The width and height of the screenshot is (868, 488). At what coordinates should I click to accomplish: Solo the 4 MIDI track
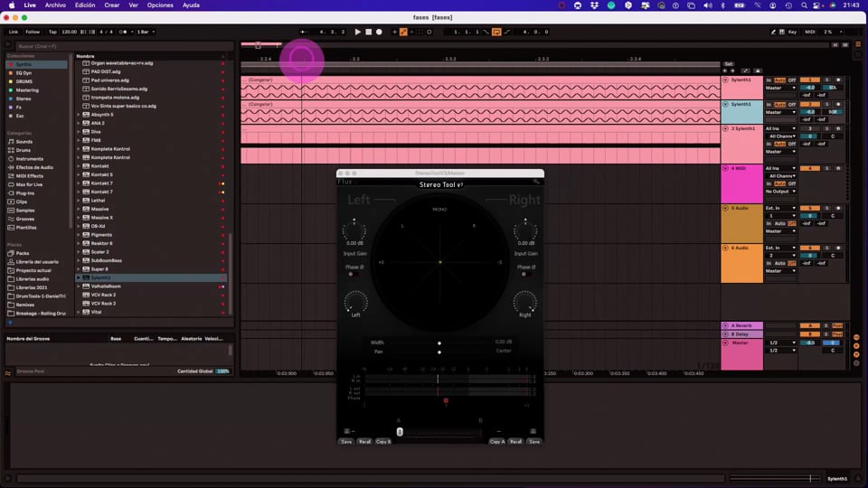pyautogui.click(x=827, y=168)
